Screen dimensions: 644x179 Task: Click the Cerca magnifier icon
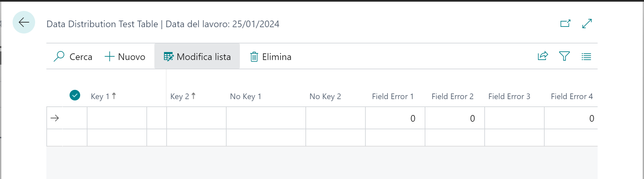click(59, 57)
